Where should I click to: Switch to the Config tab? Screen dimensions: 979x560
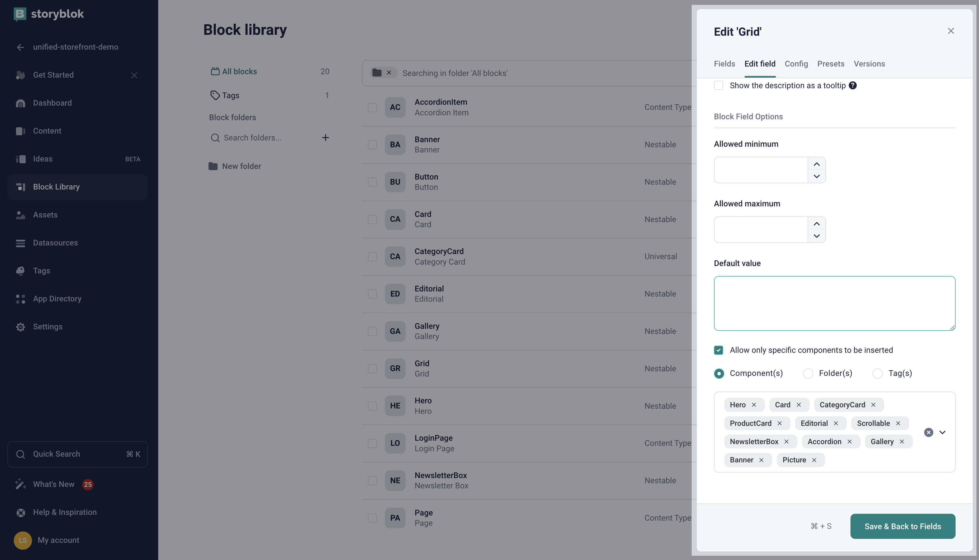coord(796,64)
